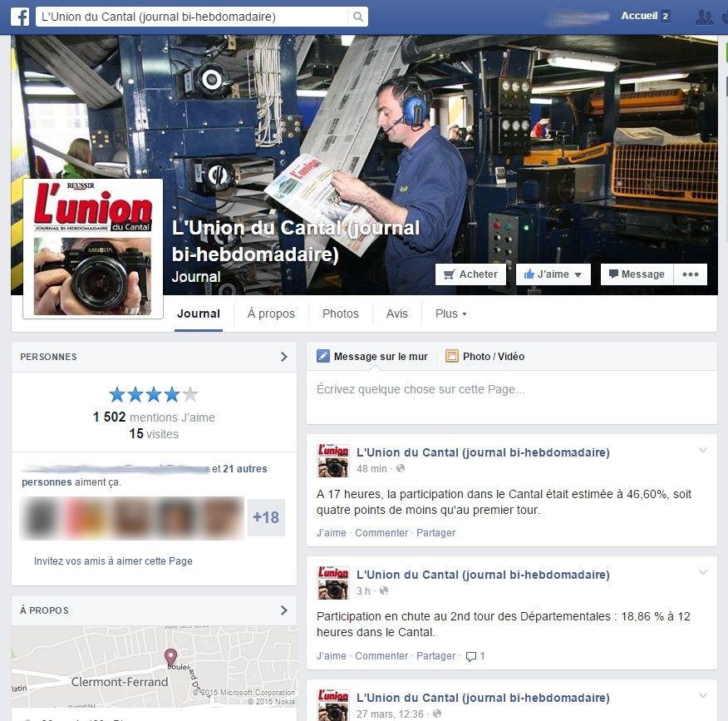The width and height of the screenshot is (728, 721).
Task: Click the Facebook search input field
Action: click(x=192, y=17)
